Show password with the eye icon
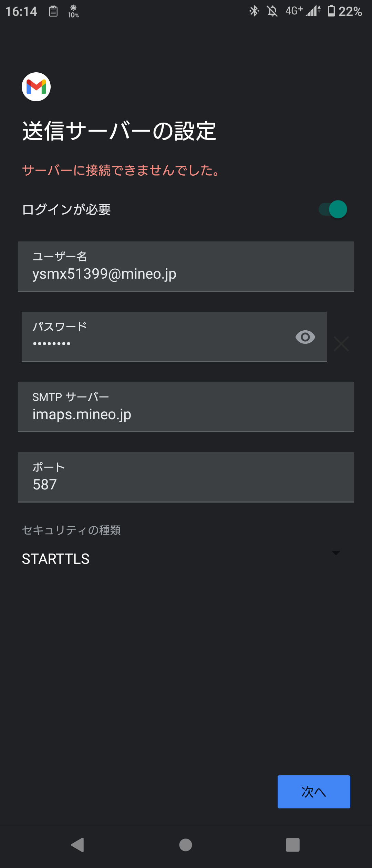Viewport: 372px width, 868px height. 305,337
